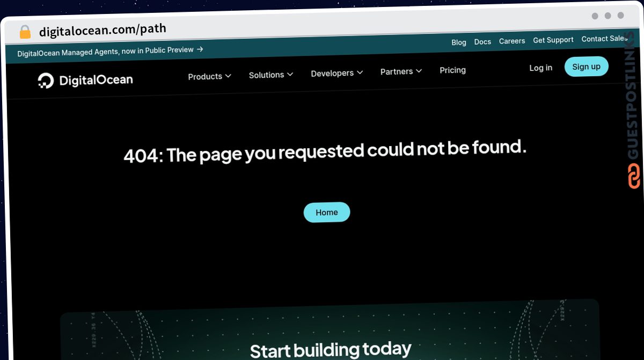Click the padlock icon in address bar

[x=25, y=32]
